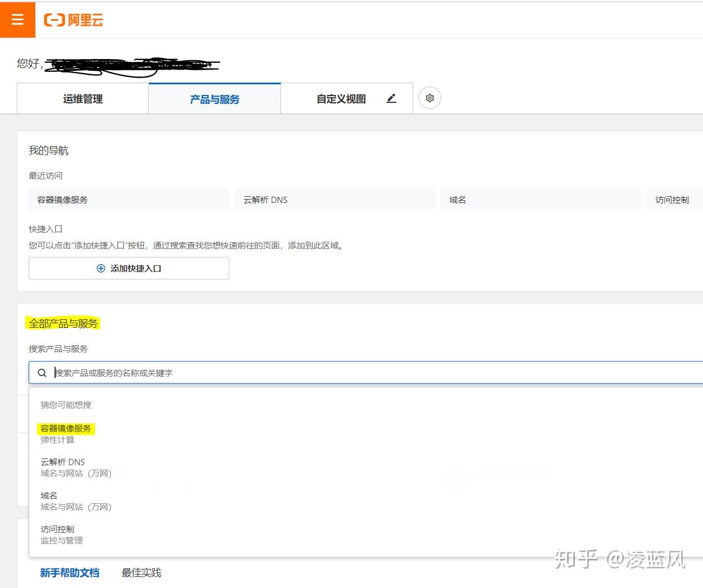
Task: Click the pencil edit icon next to 自定义视图
Action: pos(391,98)
